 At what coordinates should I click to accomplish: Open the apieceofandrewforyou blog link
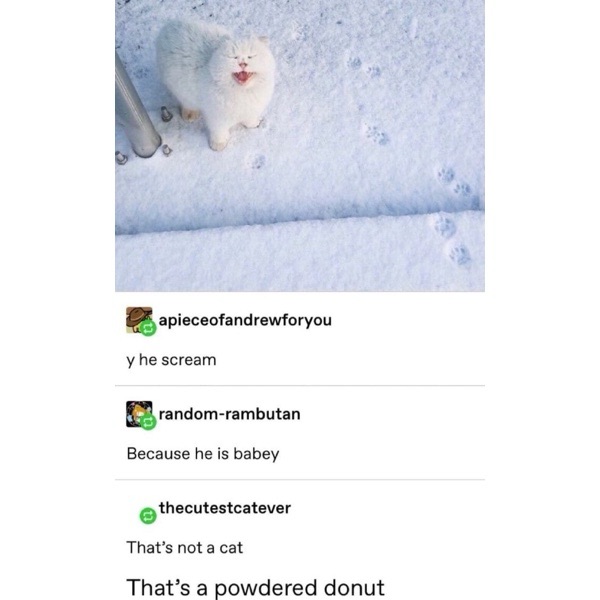tap(245, 320)
